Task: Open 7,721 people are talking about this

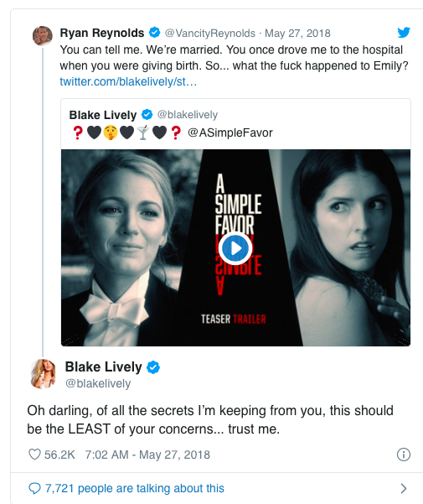Action: pos(135,488)
